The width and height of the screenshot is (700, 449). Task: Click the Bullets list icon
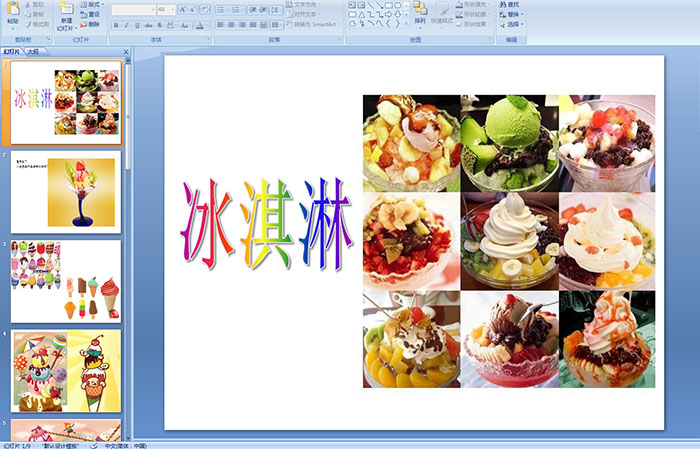[x=222, y=10]
